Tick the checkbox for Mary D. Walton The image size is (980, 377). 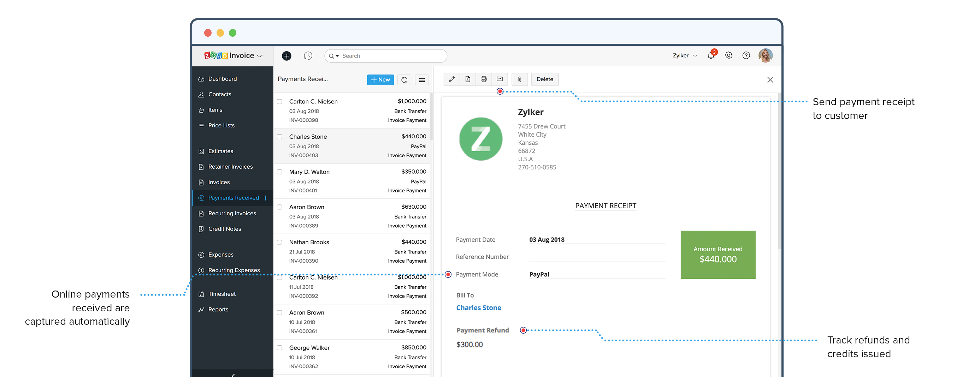tap(279, 172)
